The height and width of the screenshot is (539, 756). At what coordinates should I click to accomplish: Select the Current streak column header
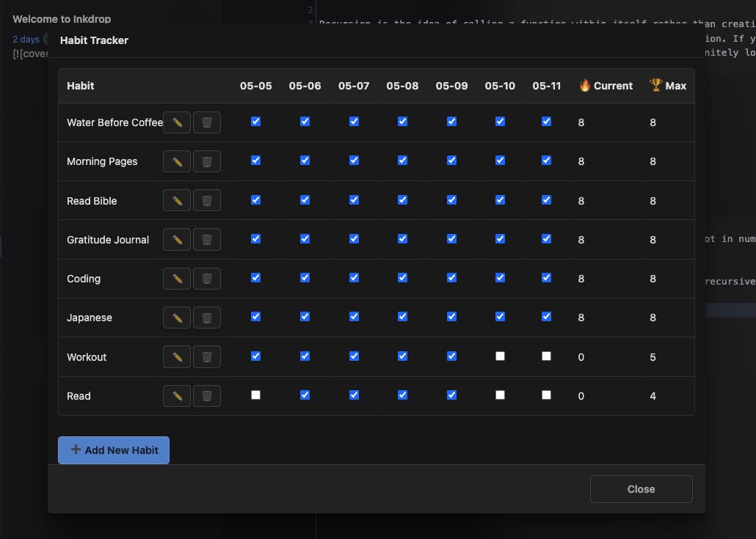click(x=606, y=86)
